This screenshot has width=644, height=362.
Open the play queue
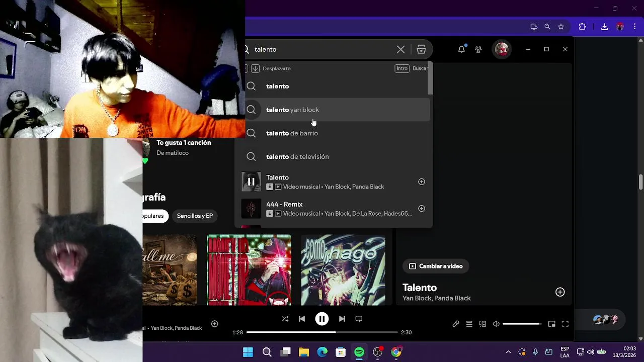[x=469, y=324]
